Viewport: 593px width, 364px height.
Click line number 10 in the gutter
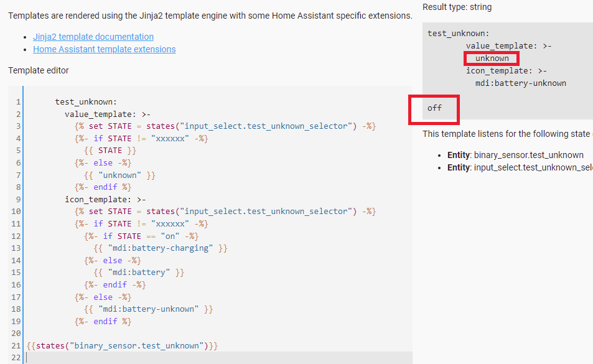click(16, 212)
